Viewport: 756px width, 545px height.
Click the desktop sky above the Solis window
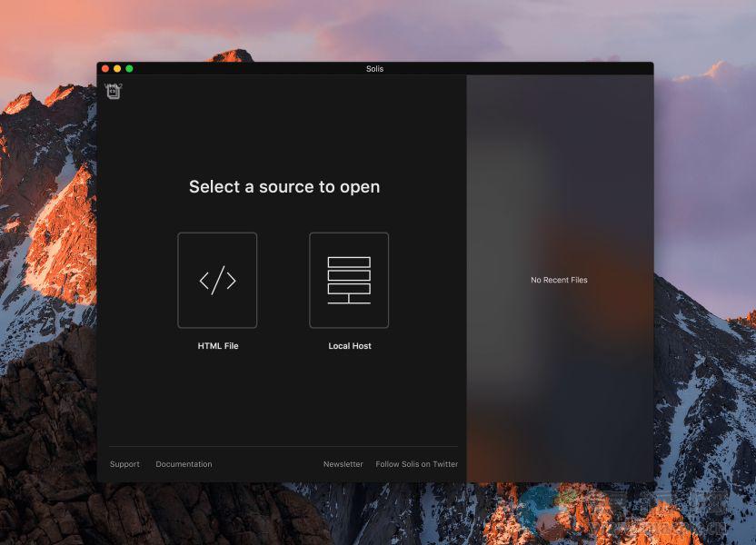tap(363, 27)
